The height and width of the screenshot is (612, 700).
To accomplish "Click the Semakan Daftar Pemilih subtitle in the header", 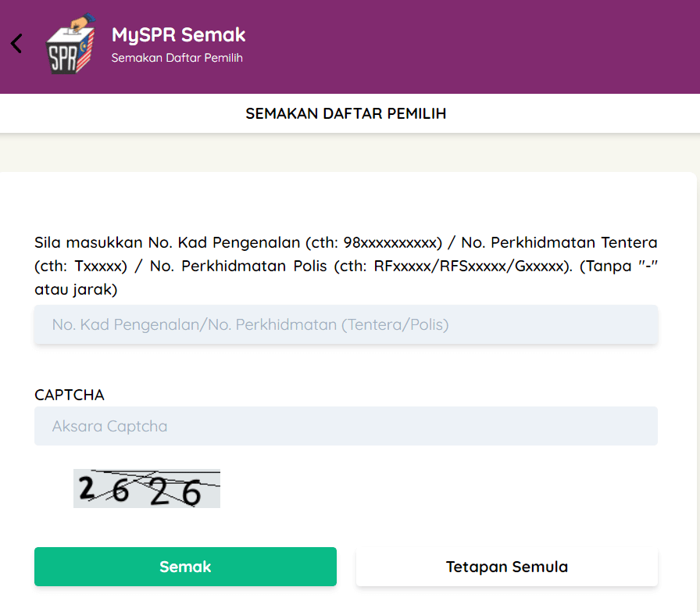I will (177, 58).
